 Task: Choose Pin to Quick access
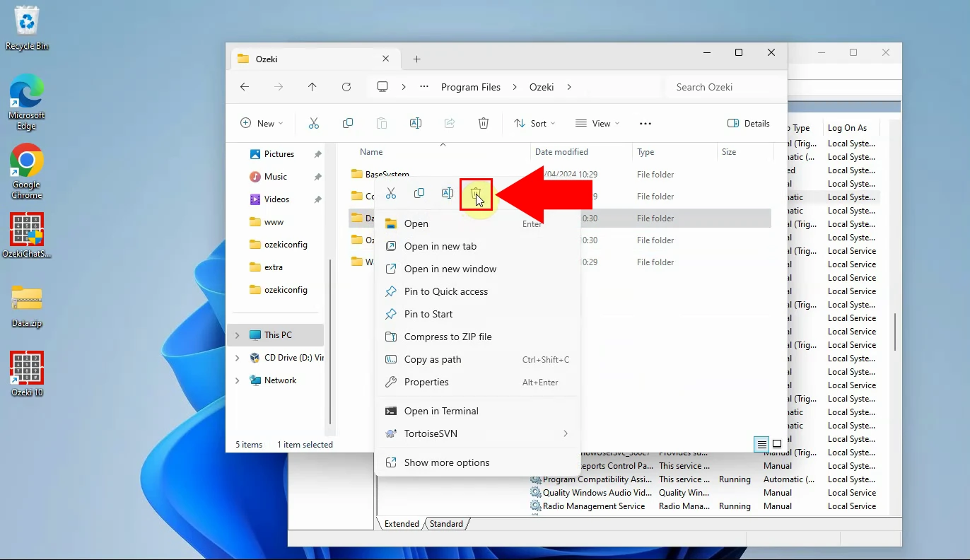pyautogui.click(x=477, y=291)
